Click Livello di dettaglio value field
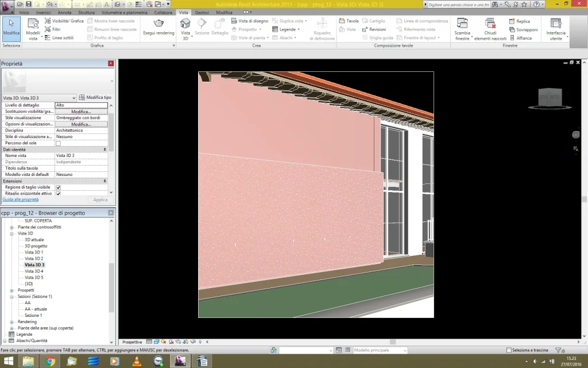 click(x=81, y=105)
